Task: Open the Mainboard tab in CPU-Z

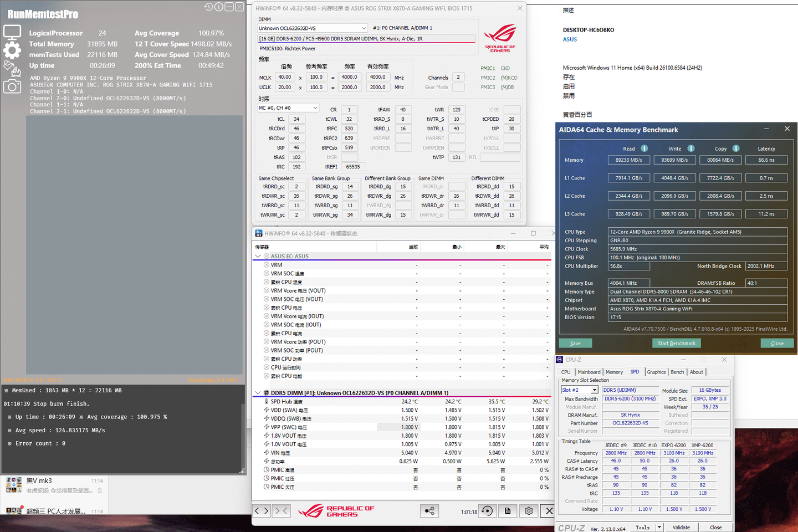Action: (589, 372)
